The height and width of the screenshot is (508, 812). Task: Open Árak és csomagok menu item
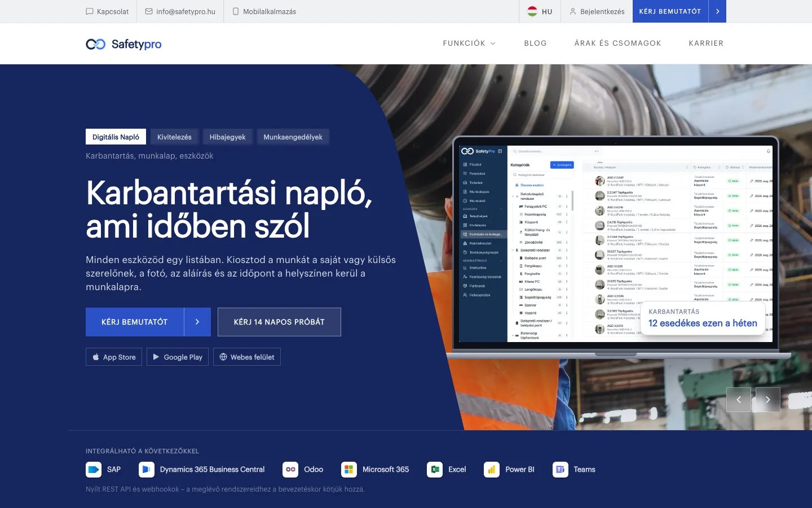618,43
